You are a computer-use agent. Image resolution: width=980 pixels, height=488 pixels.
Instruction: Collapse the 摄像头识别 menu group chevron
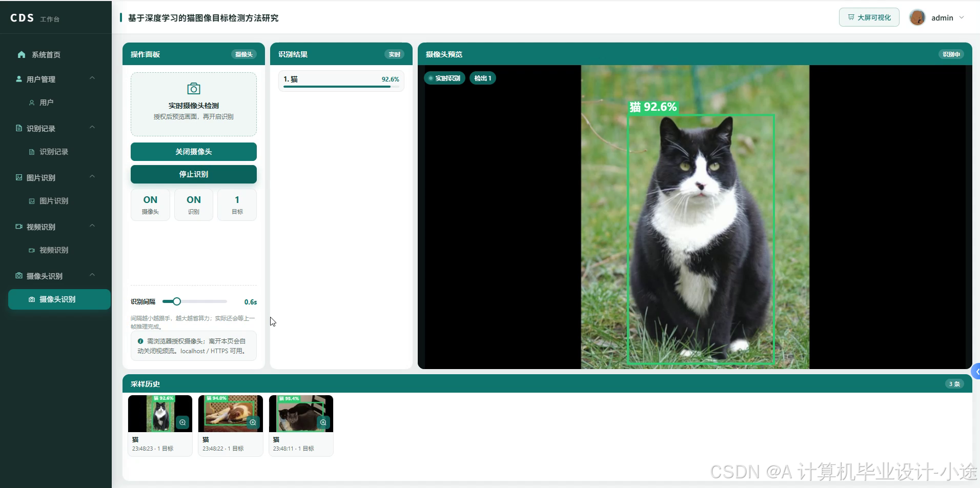[x=92, y=275]
